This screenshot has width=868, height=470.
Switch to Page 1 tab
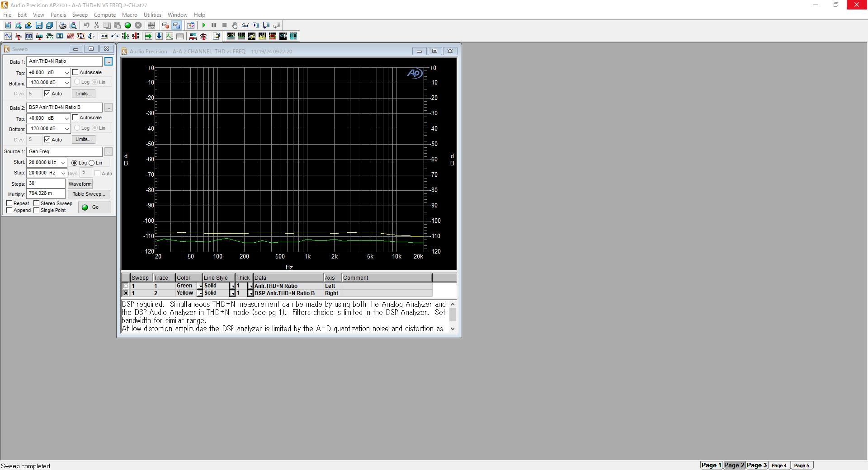tap(711, 465)
